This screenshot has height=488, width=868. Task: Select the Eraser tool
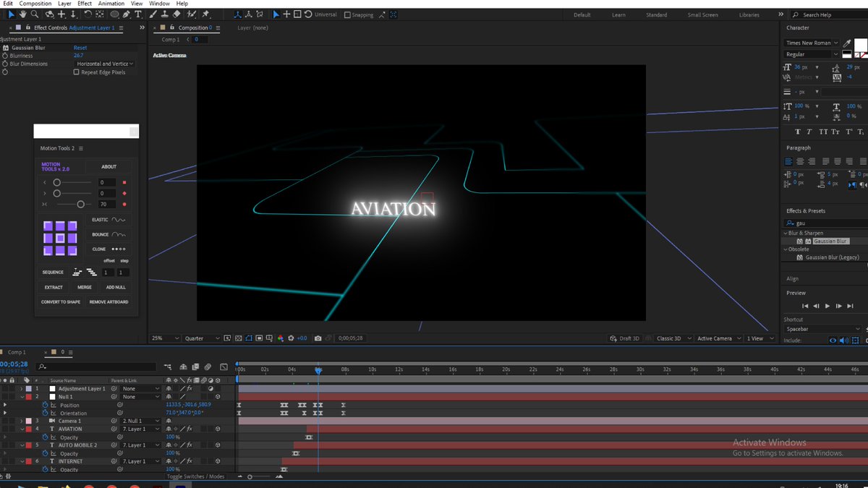point(177,14)
